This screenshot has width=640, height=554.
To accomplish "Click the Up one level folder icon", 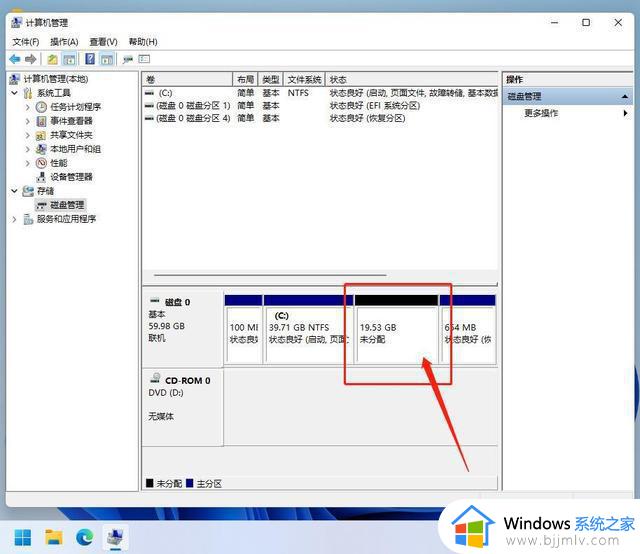I will [53, 60].
